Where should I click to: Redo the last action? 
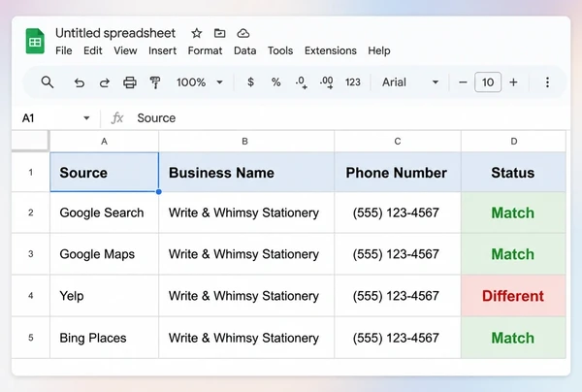pyautogui.click(x=105, y=82)
